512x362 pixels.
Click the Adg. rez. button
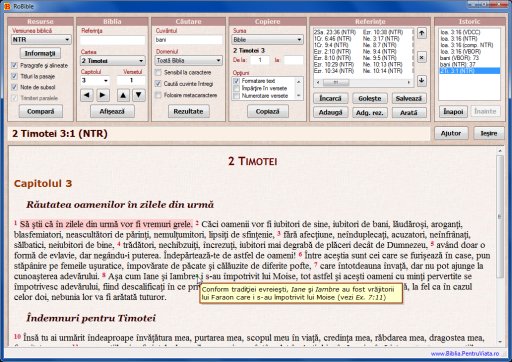pos(370,113)
